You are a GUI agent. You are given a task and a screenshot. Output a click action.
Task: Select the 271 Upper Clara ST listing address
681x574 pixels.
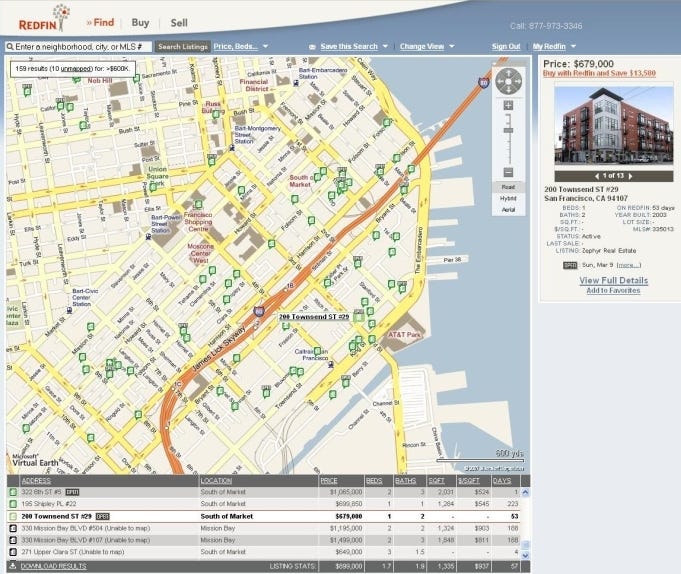tap(73, 552)
